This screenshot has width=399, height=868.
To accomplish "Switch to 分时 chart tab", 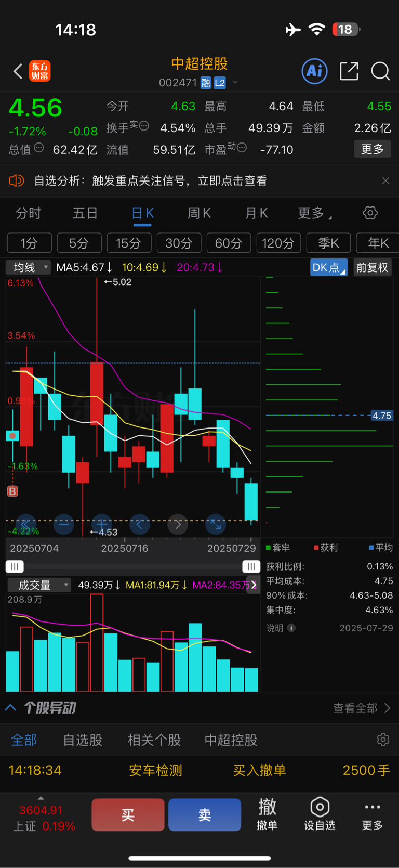I will tap(28, 213).
